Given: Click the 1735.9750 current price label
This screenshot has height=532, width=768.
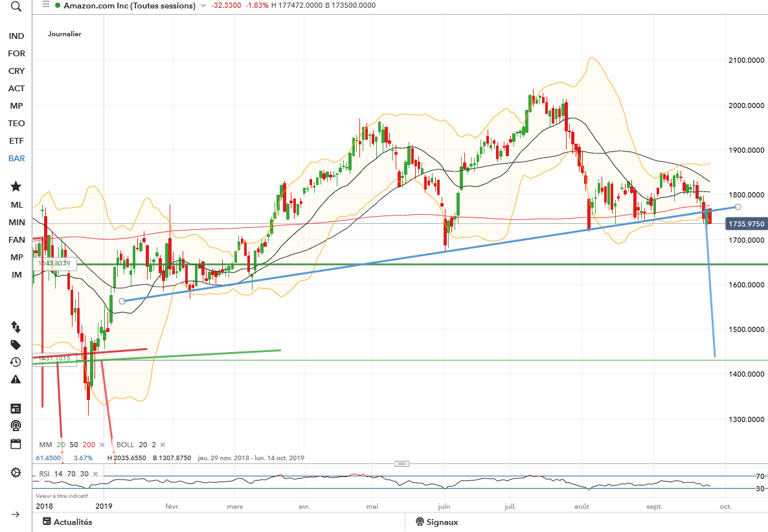Looking at the screenshot, I should tap(747, 224).
